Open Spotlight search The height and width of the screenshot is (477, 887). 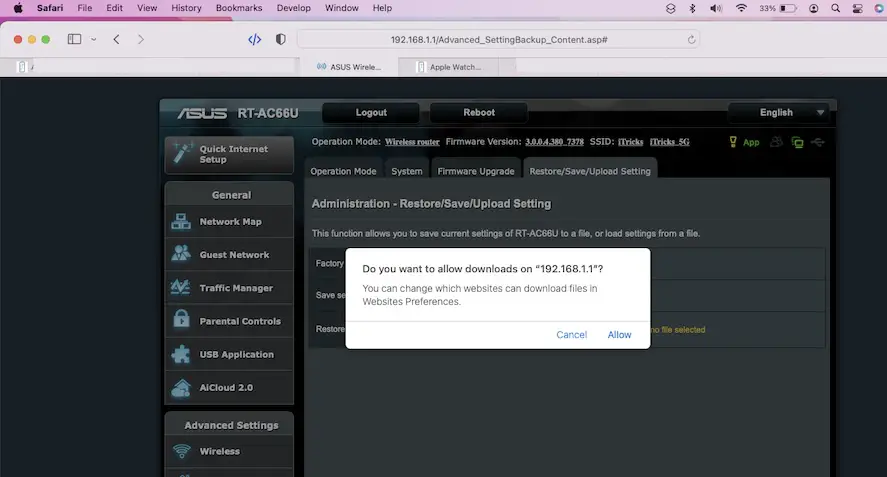pos(836,8)
